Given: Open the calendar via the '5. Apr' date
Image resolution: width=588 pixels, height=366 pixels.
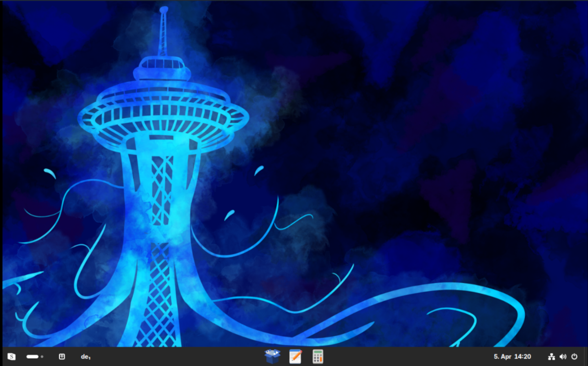Looking at the screenshot, I should tap(502, 357).
